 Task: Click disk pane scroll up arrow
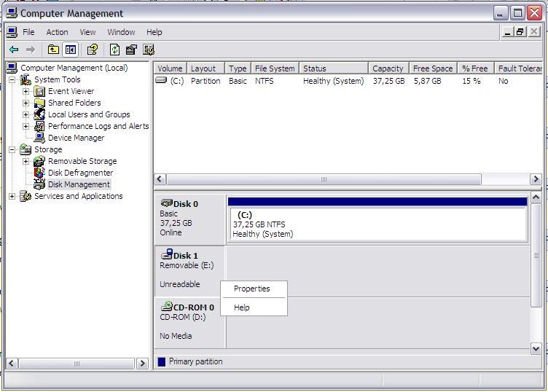pos(536,197)
